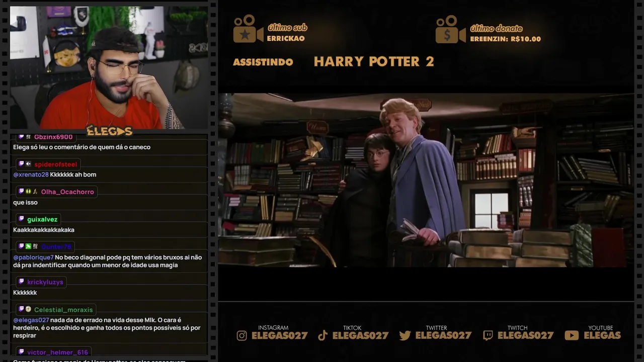This screenshot has width=644, height=362.
Task: Click the message 'que isso'
Action: [25, 203]
